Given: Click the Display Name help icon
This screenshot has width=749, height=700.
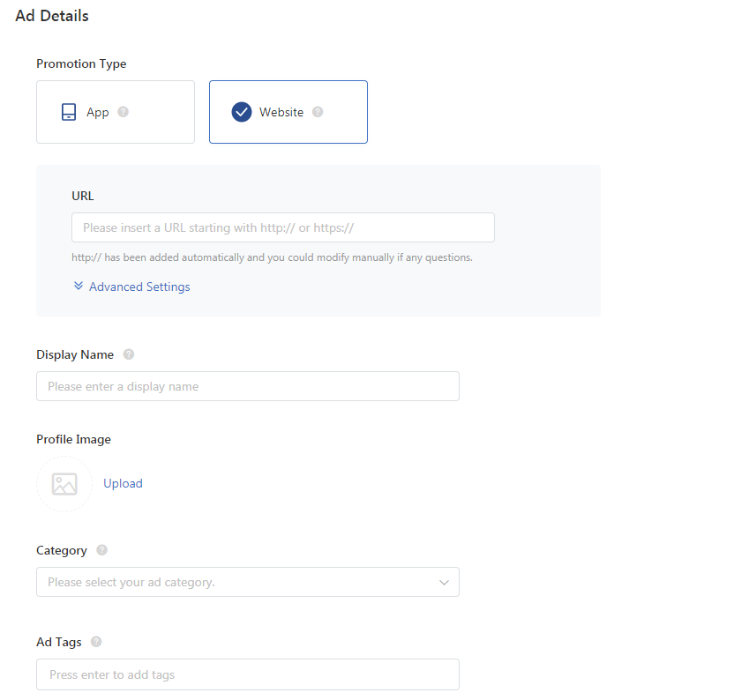Looking at the screenshot, I should point(129,354).
